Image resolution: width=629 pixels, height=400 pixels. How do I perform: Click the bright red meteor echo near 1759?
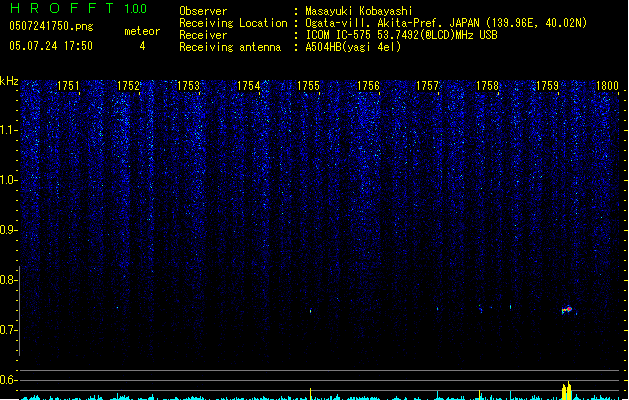[567, 310]
